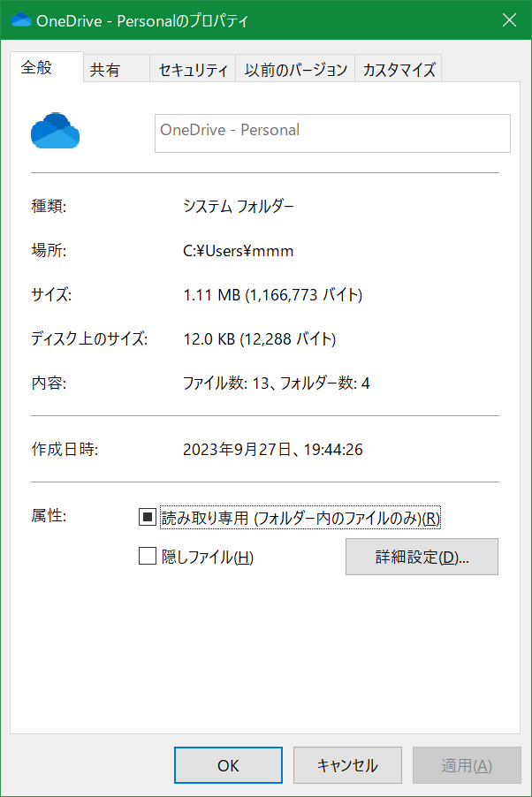Switch to the 以前のバージョン tab
Screen dimensions: 532x797
coord(295,69)
